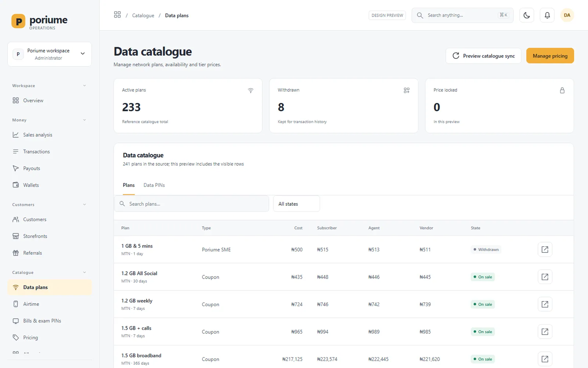This screenshot has width=588, height=368.
Task: Open Wallets in sidebar
Action: (x=50, y=185)
